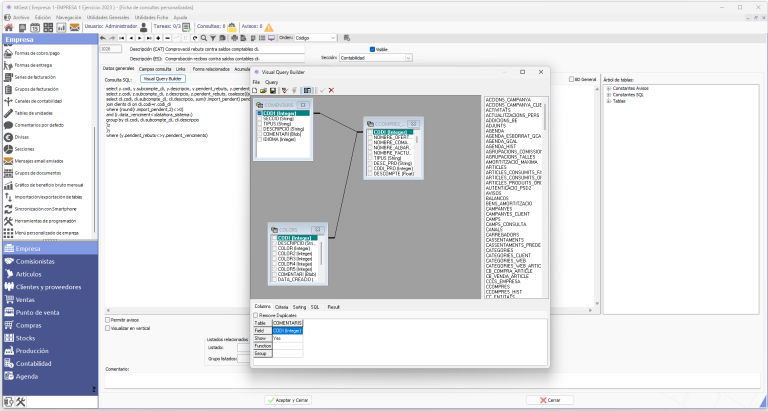Open the email envelope icon in main toolbar

pyautogui.click(x=74, y=27)
